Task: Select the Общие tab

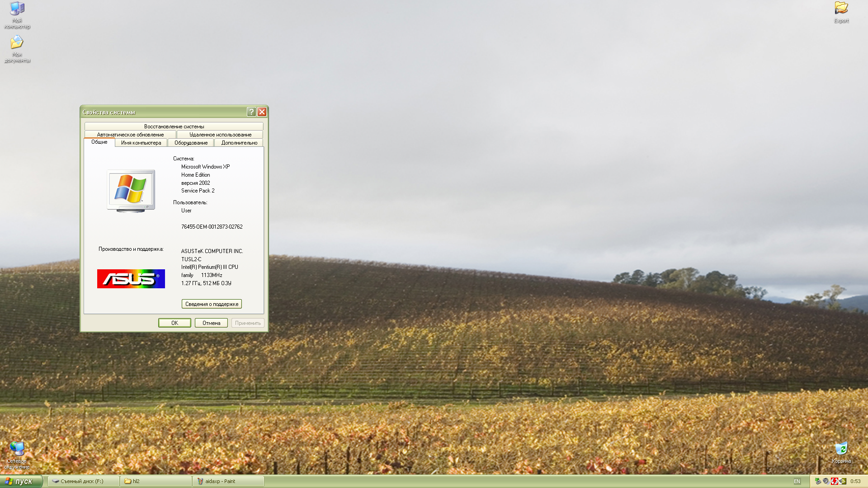Action: pyautogui.click(x=99, y=142)
